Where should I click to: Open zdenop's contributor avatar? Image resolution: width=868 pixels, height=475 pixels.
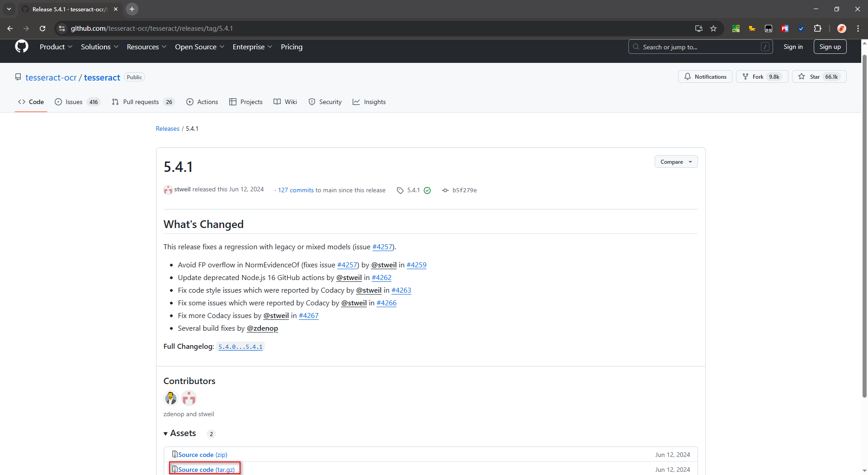pyautogui.click(x=171, y=398)
